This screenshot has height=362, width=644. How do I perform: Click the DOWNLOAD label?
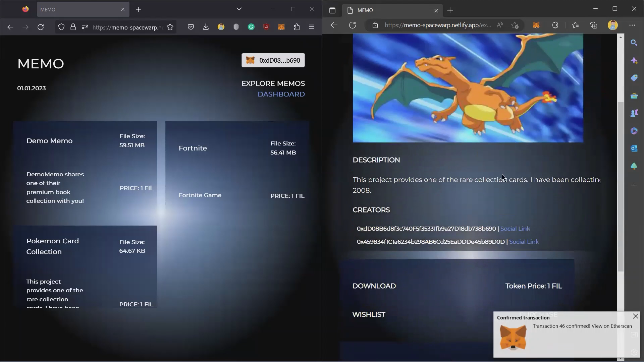[374, 286]
